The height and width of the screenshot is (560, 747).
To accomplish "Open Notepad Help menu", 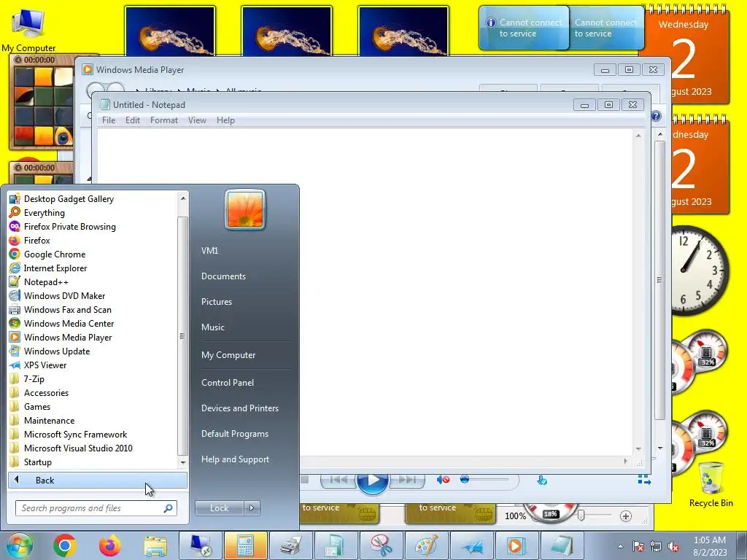I will click(x=225, y=120).
